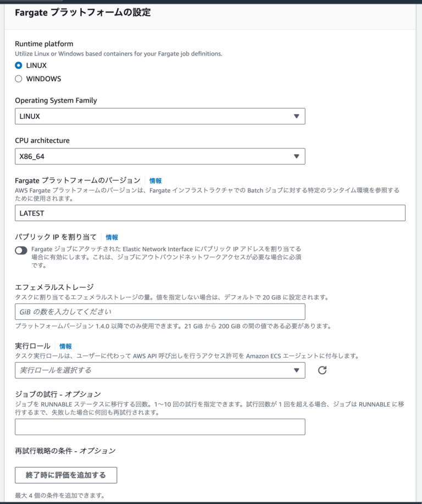The height and width of the screenshot is (504, 422).
Task: Click the 実行ロール dropdown arrow icon
Action: (x=297, y=370)
